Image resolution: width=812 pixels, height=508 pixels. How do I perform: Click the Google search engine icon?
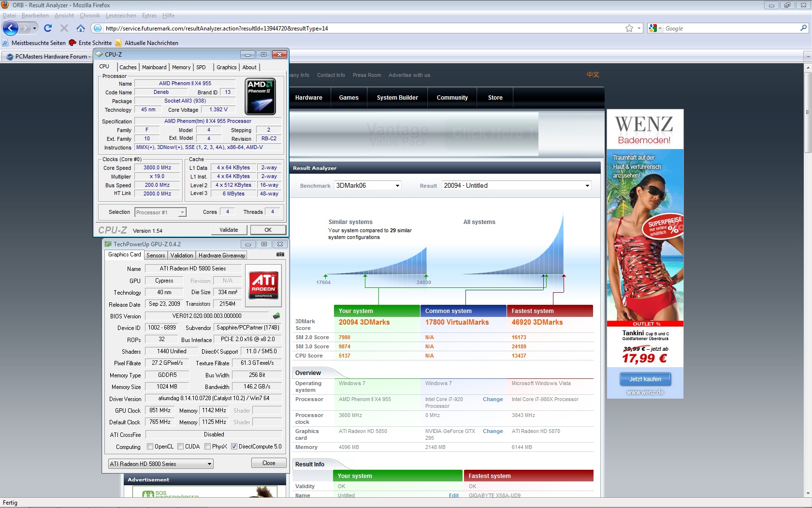click(652, 28)
